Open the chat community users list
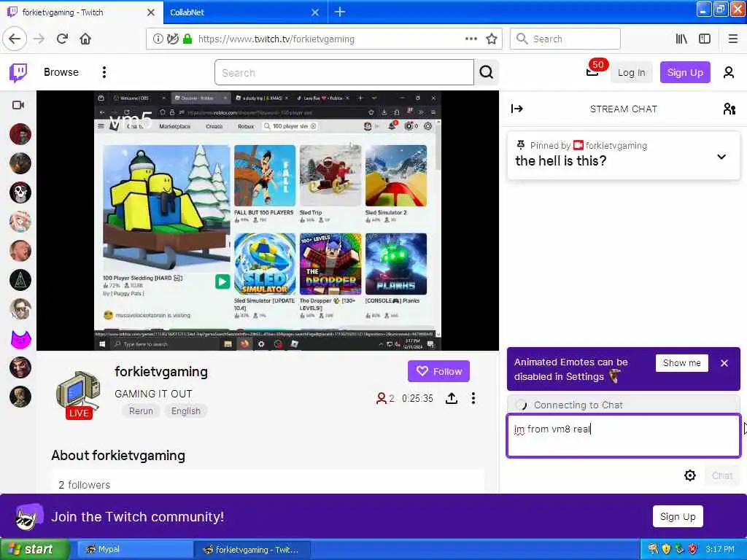Viewport: 747px width, 560px height. coord(729,109)
